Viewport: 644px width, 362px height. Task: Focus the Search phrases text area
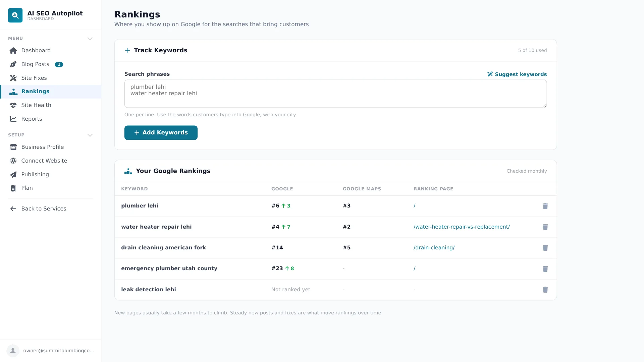[335, 94]
